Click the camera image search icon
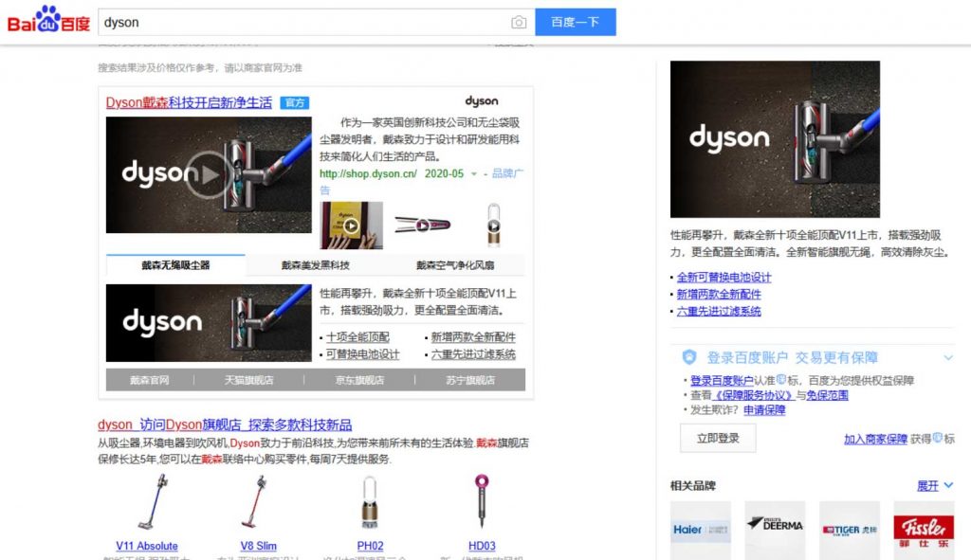The height and width of the screenshot is (560, 971). click(x=519, y=23)
